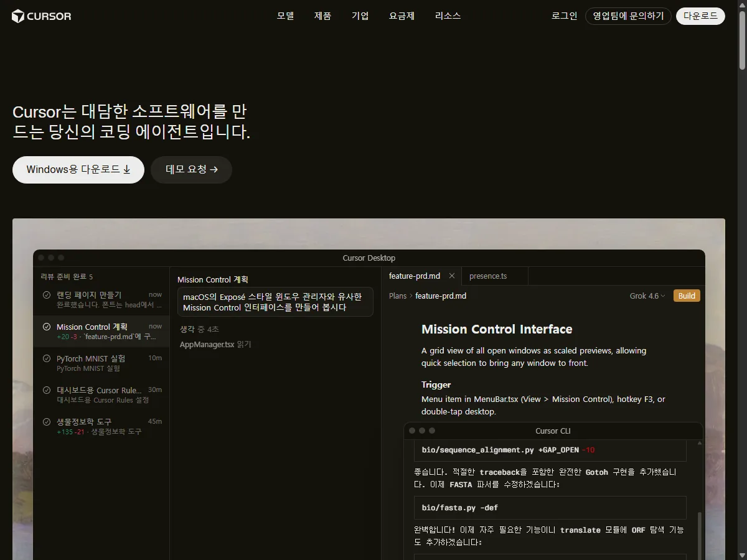
Task: Click the Cursor Desktop window title
Action: pos(369,258)
